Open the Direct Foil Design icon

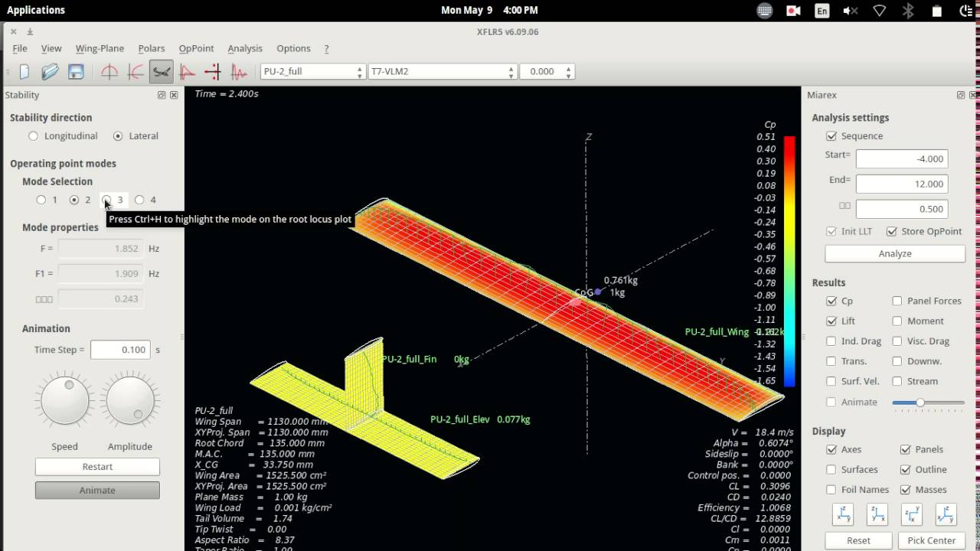[109, 72]
